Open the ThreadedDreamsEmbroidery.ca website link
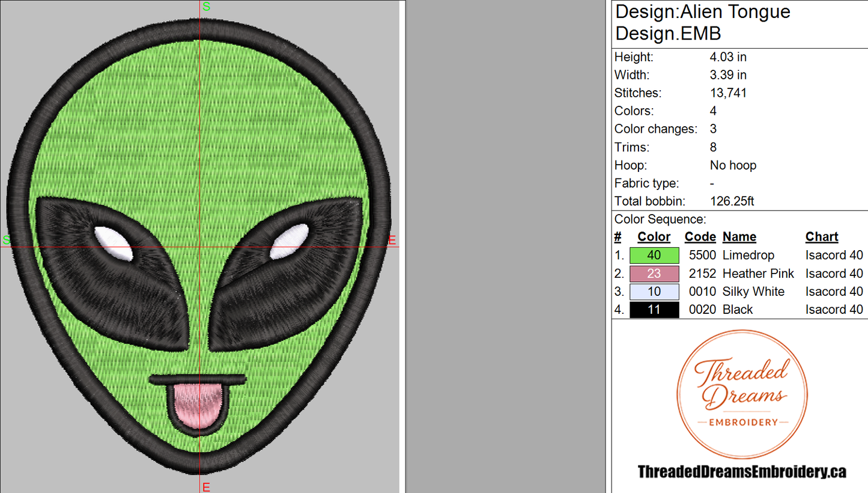The image size is (868, 493). (x=742, y=472)
